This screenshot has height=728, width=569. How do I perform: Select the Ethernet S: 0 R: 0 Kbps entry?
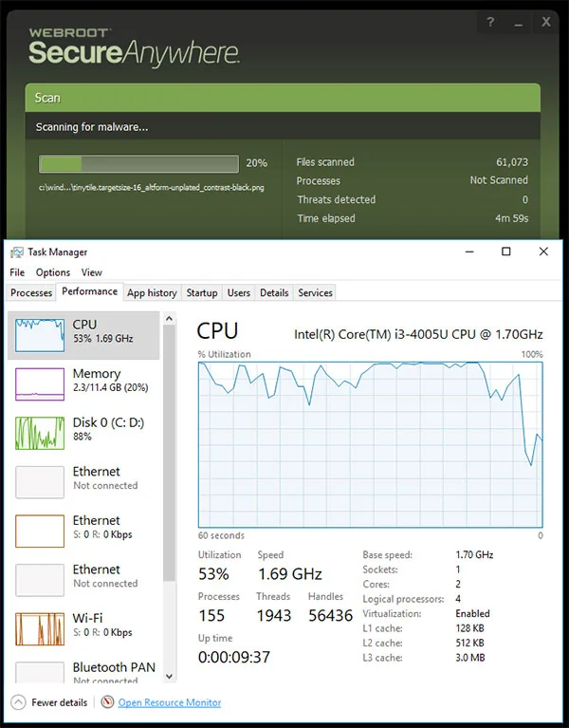[83, 531]
